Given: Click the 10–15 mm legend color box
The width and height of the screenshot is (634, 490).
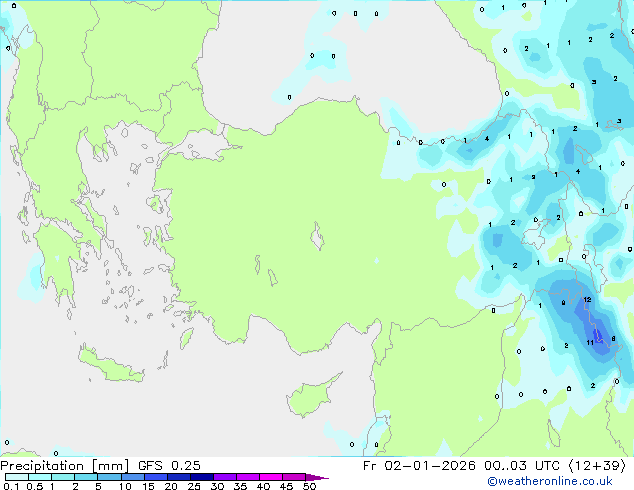Looking at the screenshot, I should click(x=133, y=477).
